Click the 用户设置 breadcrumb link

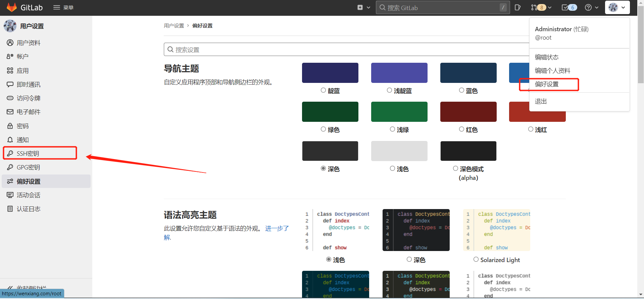coord(174,26)
